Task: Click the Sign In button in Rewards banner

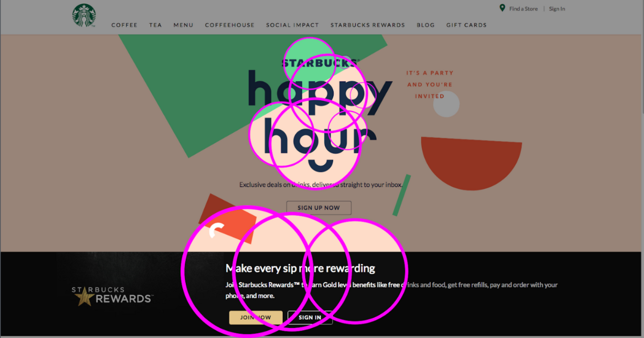Action: point(310,318)
